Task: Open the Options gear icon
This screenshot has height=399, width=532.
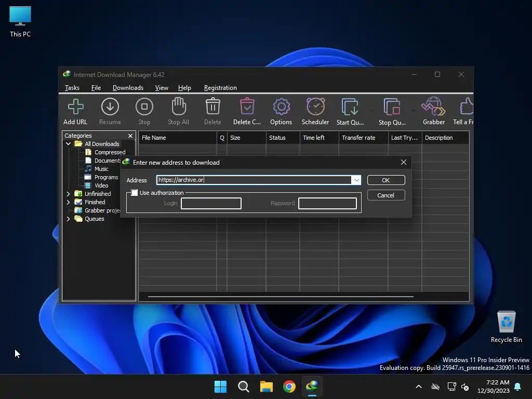Action: (281, 111)
